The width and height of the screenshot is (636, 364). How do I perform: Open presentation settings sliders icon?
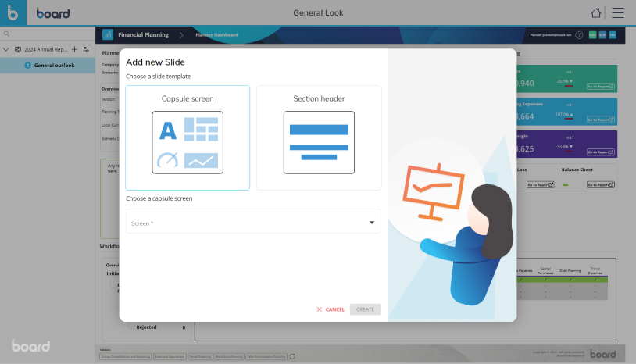[86, 49]
